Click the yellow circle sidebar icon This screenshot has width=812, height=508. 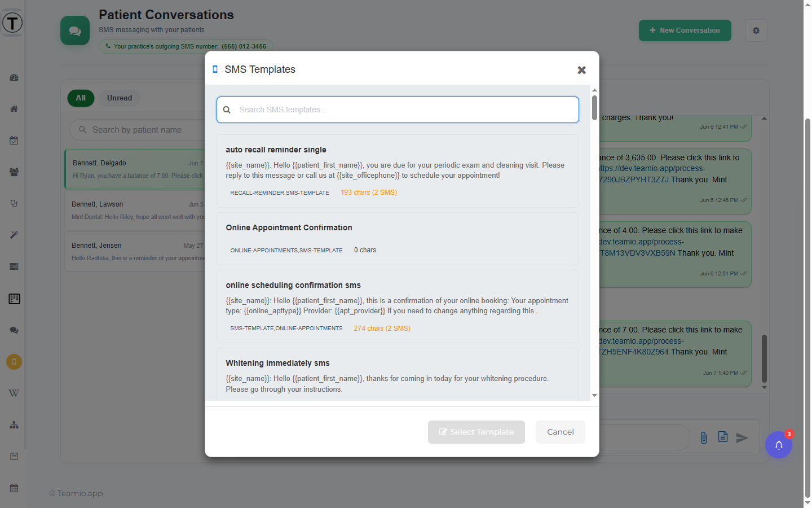[x=14, y=362]
